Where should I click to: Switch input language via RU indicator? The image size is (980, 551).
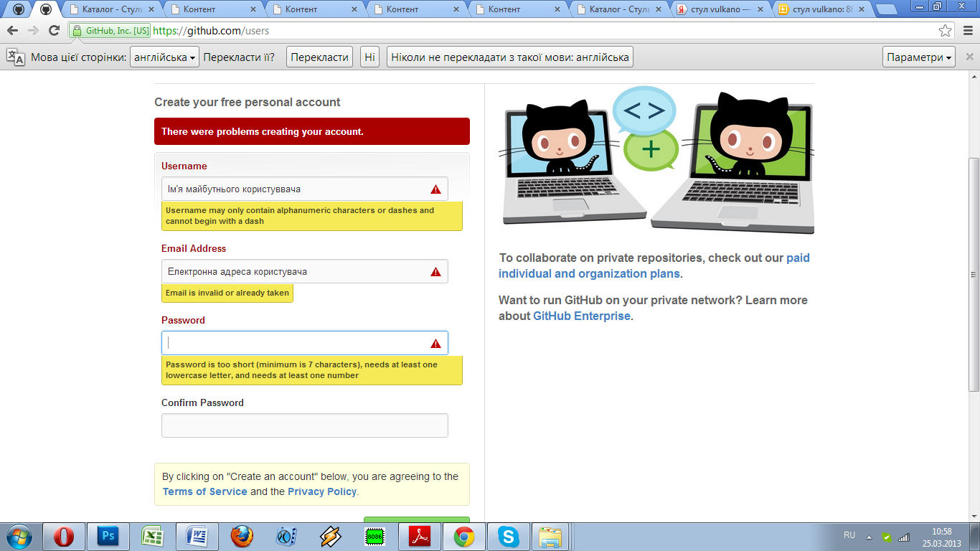(849, 535)
